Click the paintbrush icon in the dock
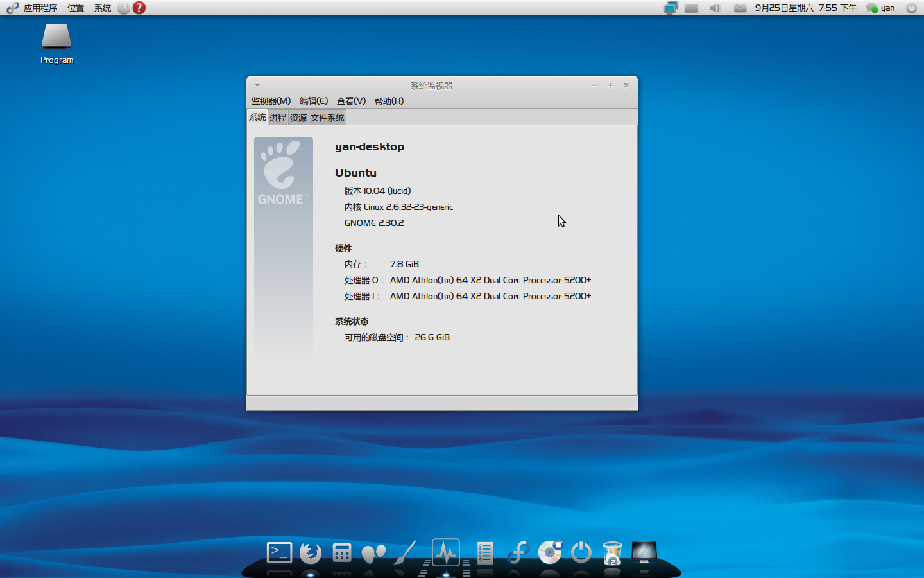 point(406,552)
